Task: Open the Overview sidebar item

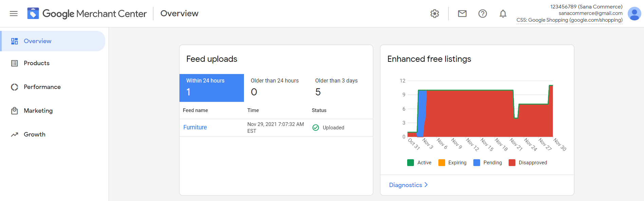Action: [x=53, y=41]
